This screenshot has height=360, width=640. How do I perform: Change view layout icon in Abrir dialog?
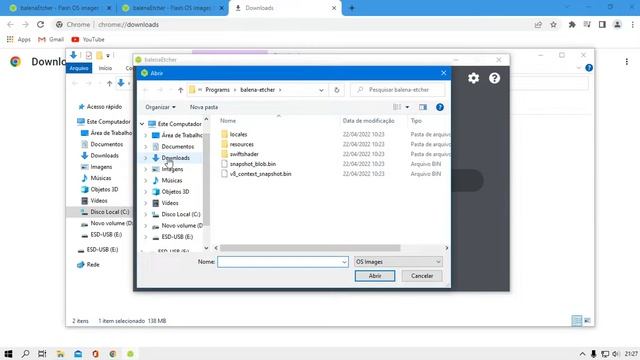(397, 107)
